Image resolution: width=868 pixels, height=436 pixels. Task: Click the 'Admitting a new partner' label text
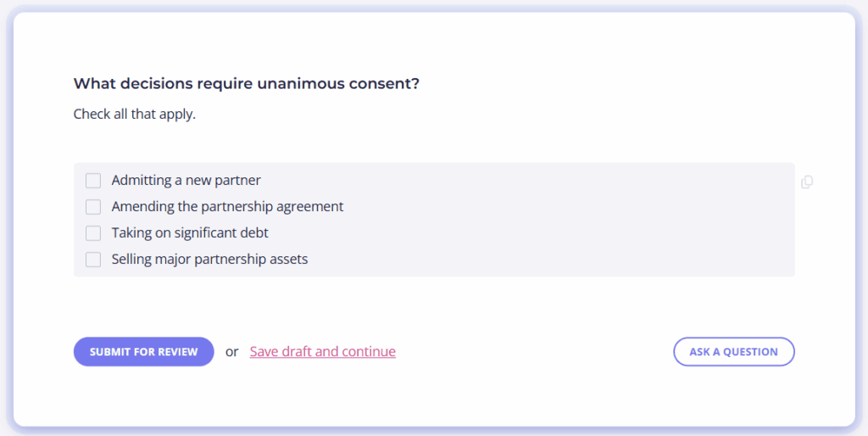coord(186,180)
